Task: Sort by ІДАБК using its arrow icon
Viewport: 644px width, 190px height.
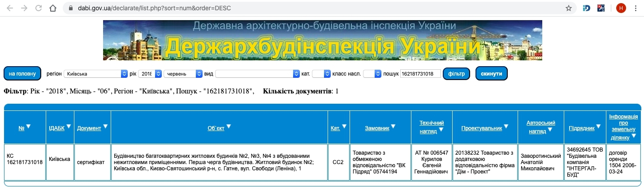Action: point(69,127)
